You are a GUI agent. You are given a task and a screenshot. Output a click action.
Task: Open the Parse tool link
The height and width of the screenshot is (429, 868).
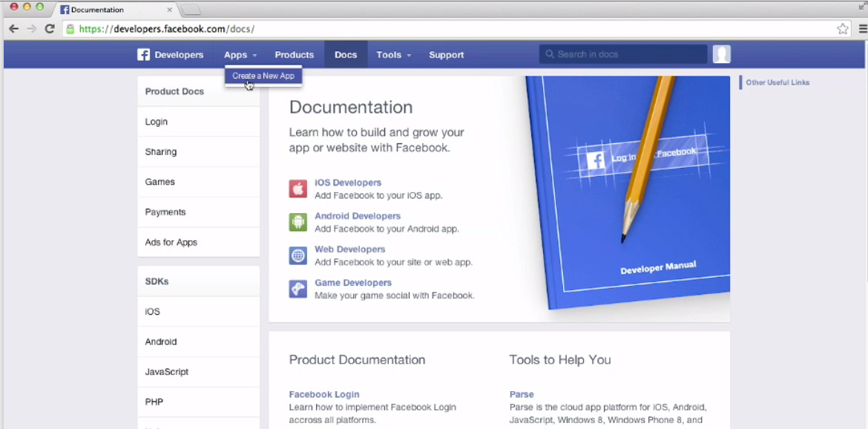pyautogui.click(x=522, y=394)
